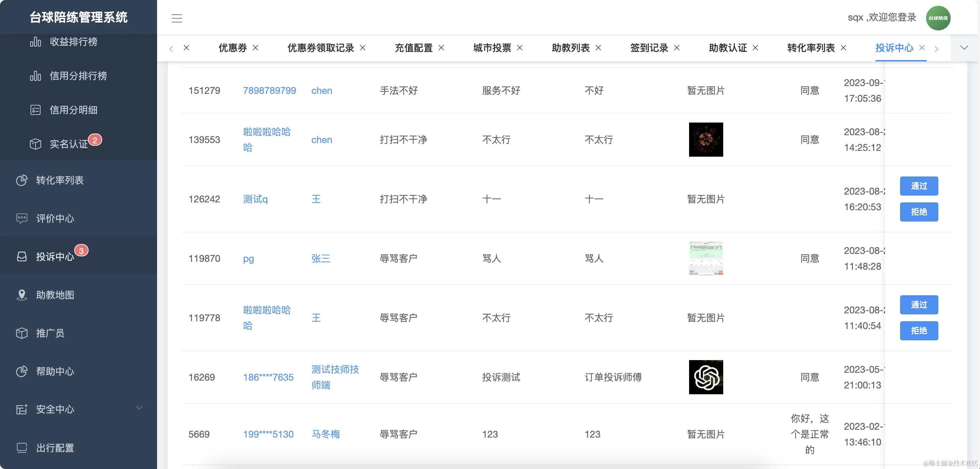Close the 签到记录 tab
Screen dimensions: 980x469
tap(677, 48)
